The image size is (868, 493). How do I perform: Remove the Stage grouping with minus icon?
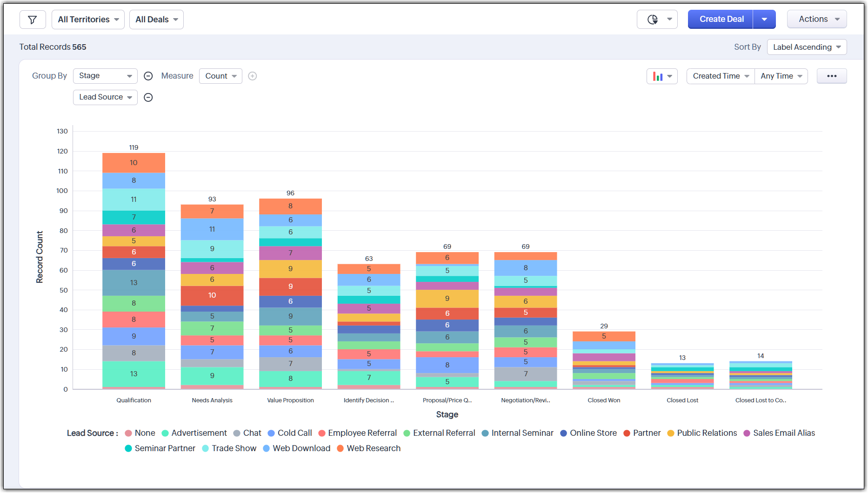[x=148, y=76]
